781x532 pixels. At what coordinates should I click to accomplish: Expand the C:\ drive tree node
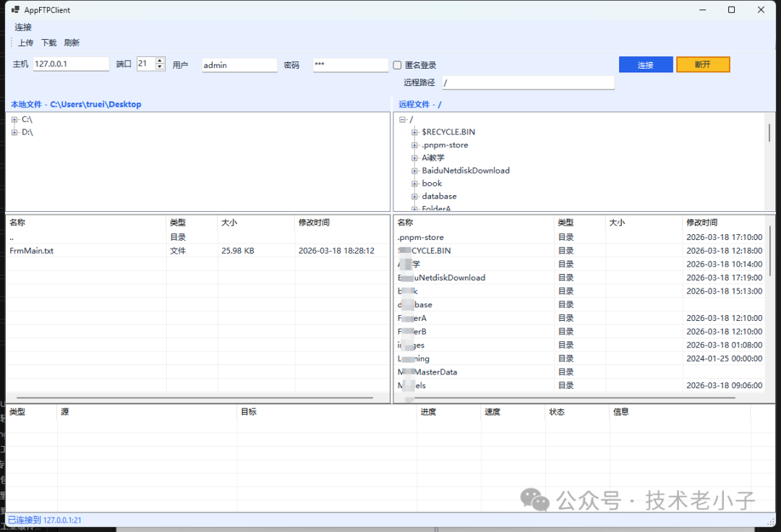(x=14, y=119)
